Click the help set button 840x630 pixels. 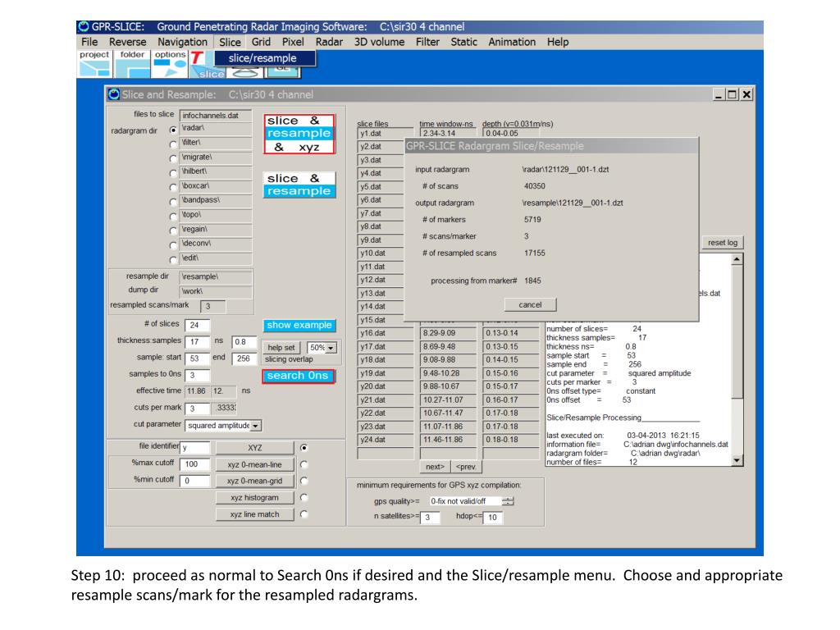tap(281, 348)
